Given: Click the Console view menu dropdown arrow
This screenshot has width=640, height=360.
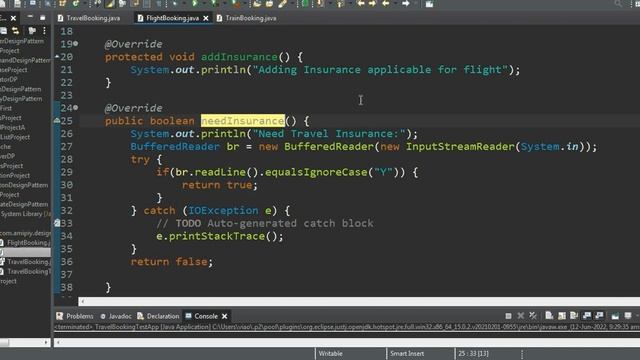Looking at the screenshot, I should point(638,316).
